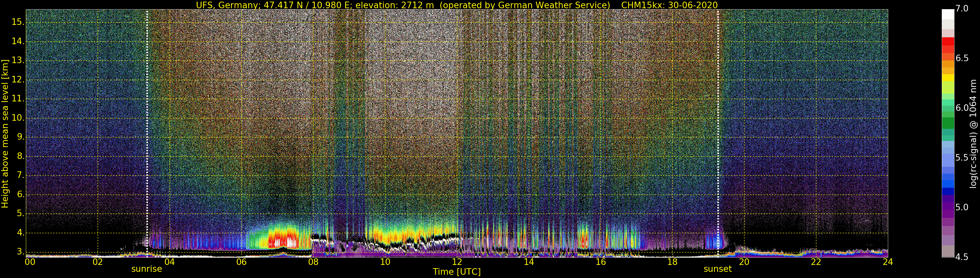Click the 24 hour tick on time axis

[x=888, y=262]
